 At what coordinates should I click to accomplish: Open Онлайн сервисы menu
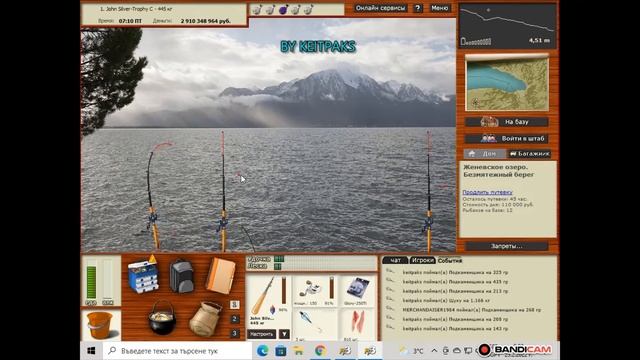coord(380,8)
